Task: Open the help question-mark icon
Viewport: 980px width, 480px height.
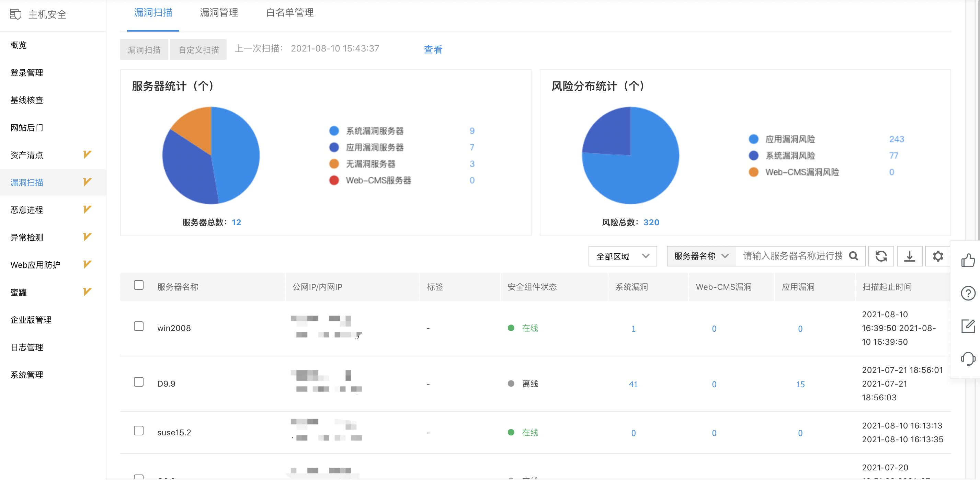Action: coord(968,293)
